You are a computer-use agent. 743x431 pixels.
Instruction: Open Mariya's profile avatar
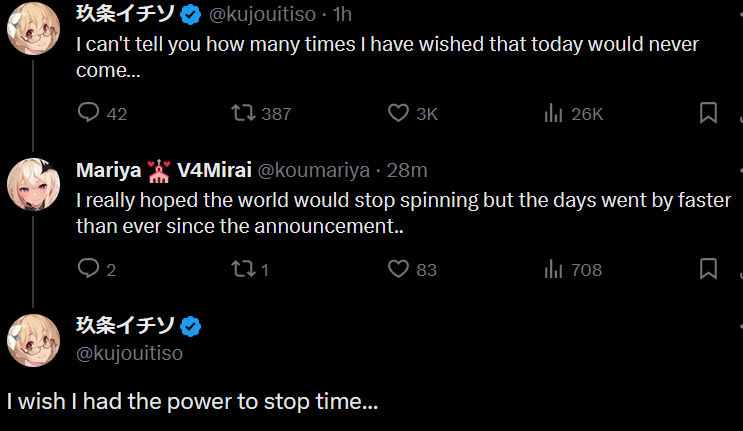pyautogui.click(x=33, y=186)
